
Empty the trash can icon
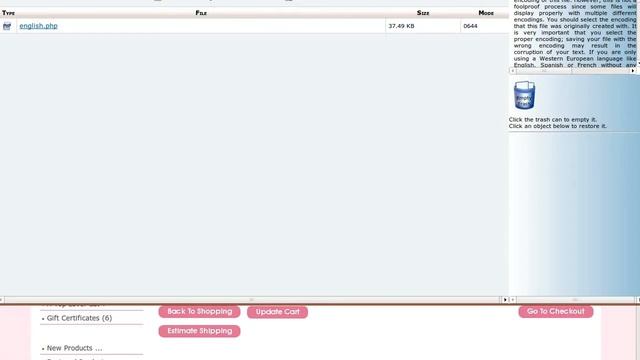(524, 95)
